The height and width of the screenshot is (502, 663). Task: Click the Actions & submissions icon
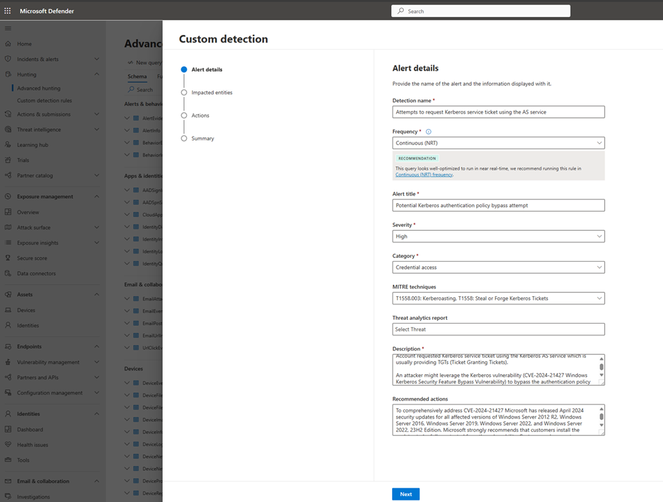(x=8, y=114)
